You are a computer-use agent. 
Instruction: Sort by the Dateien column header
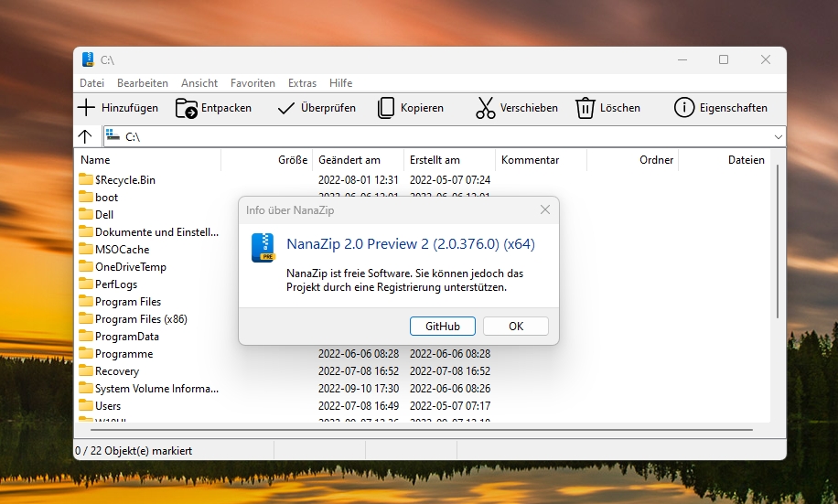724,160
